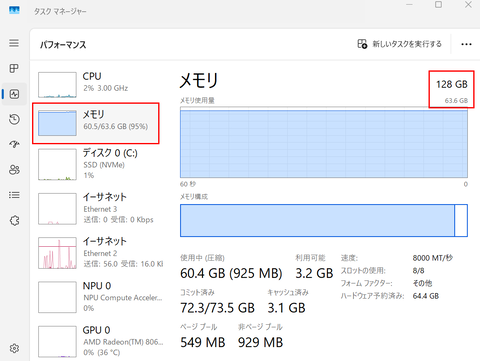The height and width of the screenshot is (361, 480).
Task: Open the three-dot more options menu
Action: pyautogui.click(x=466, y=44)
